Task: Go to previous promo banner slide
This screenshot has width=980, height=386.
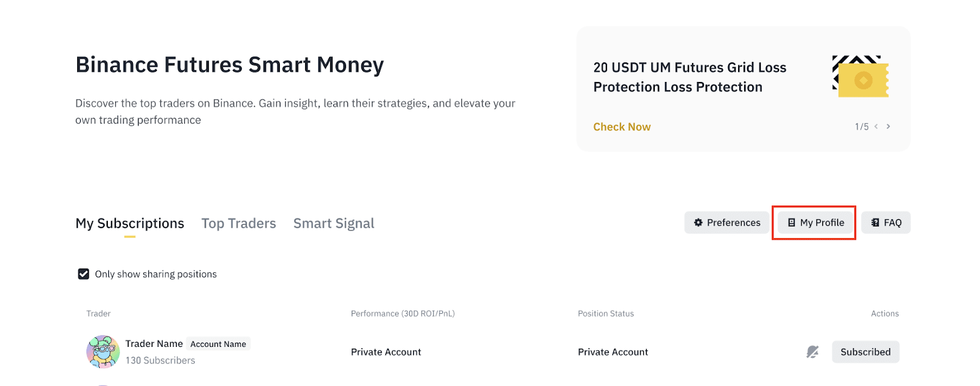Action: click(876, 127)
